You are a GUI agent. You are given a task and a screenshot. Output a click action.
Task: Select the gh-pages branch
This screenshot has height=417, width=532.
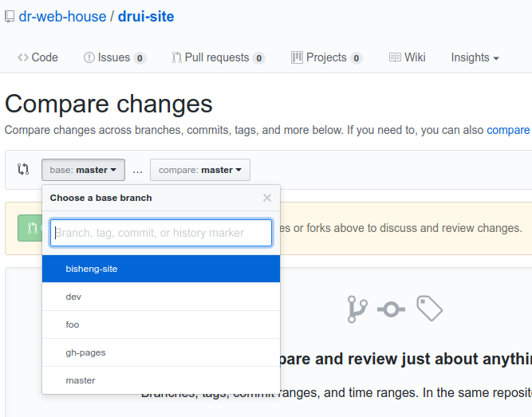(161, 352)
